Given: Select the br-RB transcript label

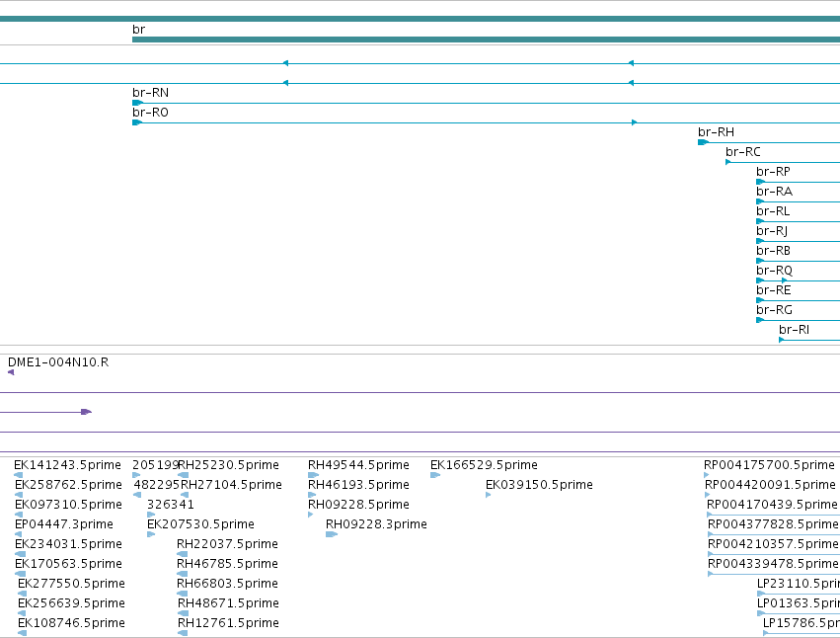Looking at the screenshot, I should point(773,252).
